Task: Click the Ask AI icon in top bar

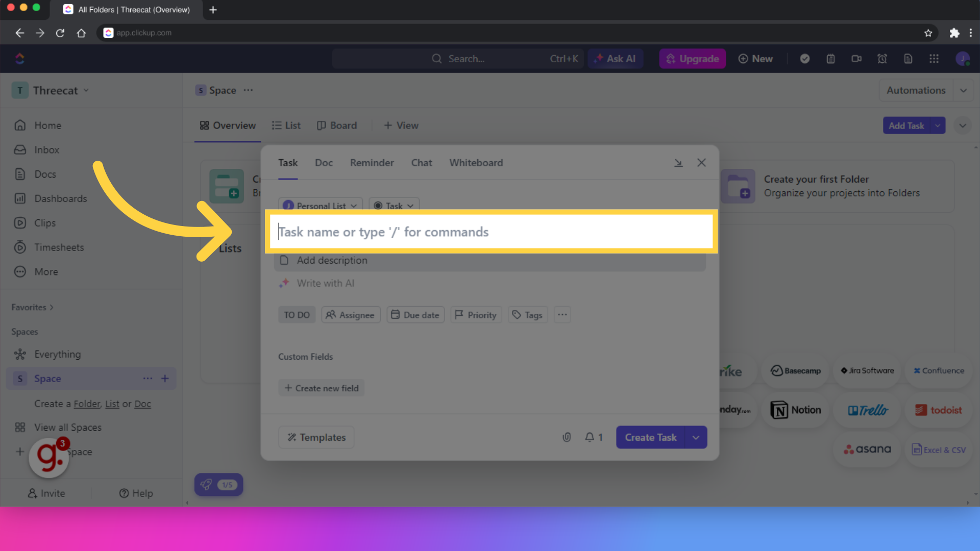Action: pos(615,59)
